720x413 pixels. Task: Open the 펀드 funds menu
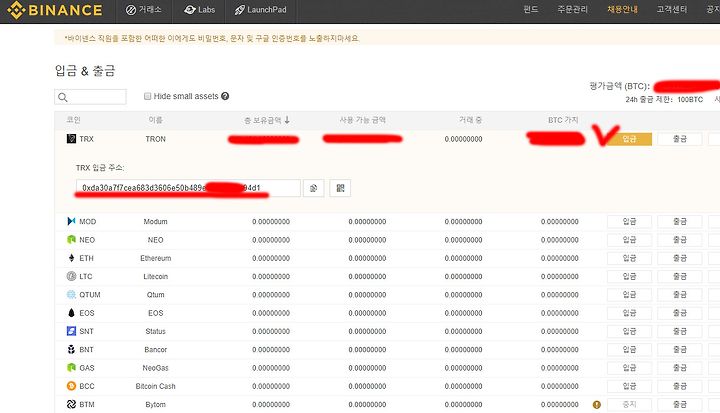pyautogui.click(x=530, y=9)
